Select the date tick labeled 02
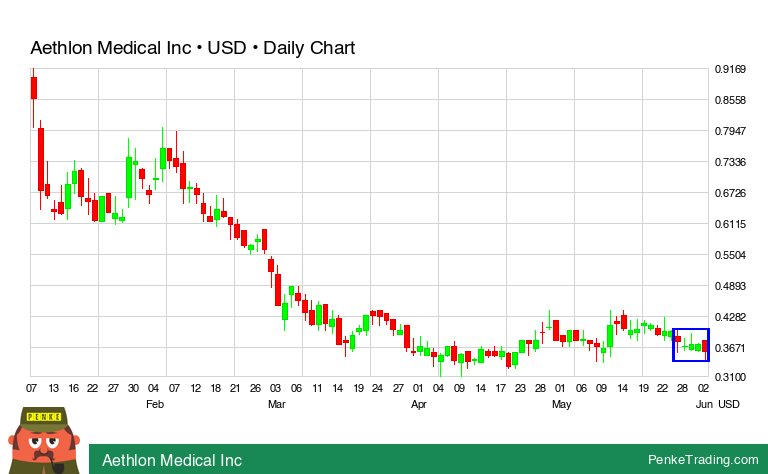 [x=703, y=388]
